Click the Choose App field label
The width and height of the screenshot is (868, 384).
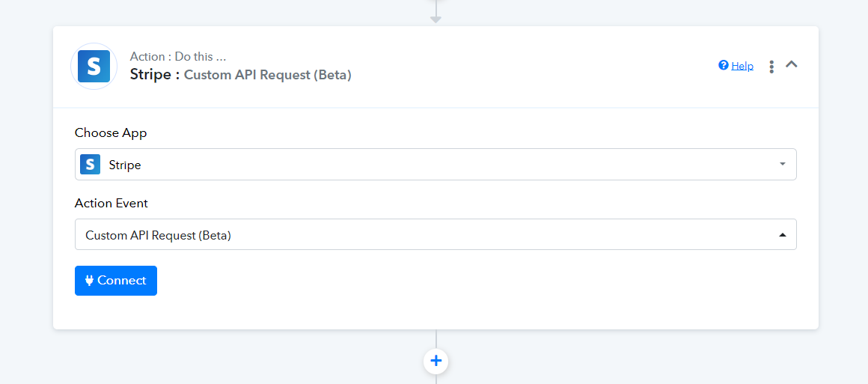click(x=111, y=133)
